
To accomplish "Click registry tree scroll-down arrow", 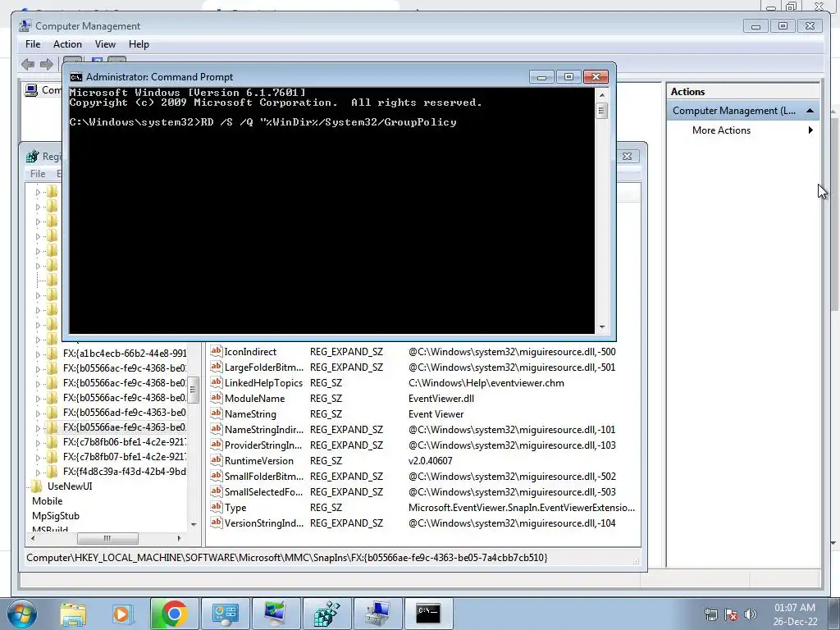I will [x=194, y=525].
